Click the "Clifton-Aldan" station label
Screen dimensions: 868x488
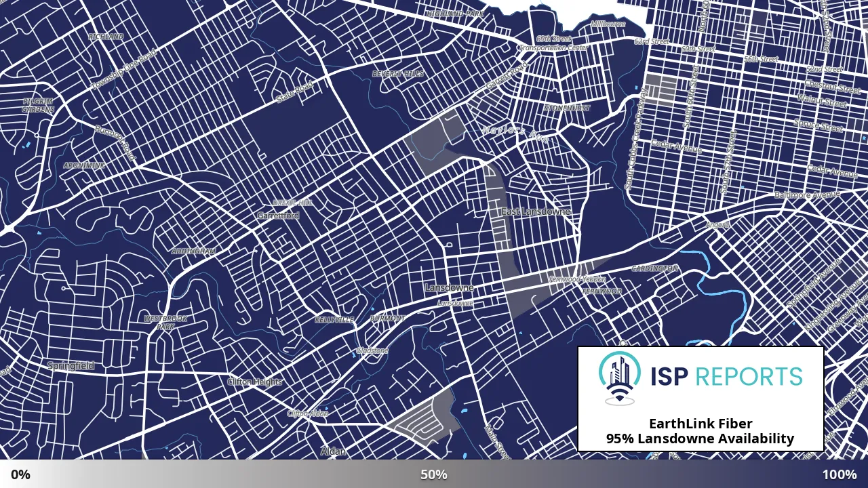pyautogui.click(x=308, y=413)
